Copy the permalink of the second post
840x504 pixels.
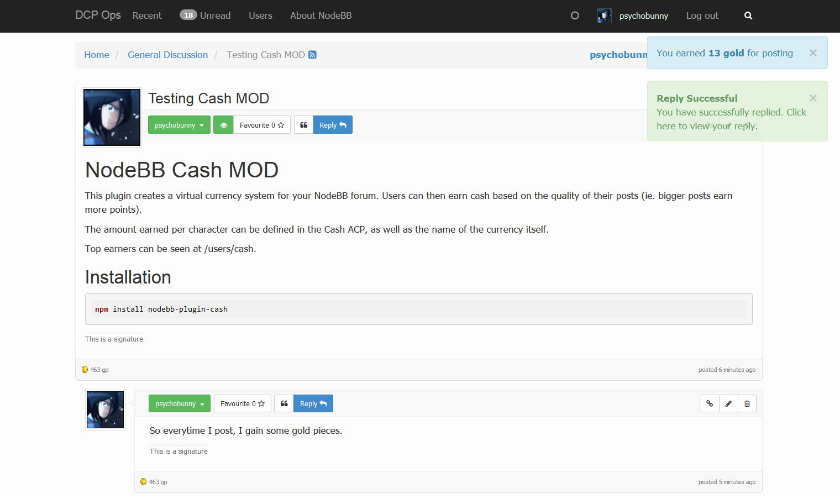point(710,403)
